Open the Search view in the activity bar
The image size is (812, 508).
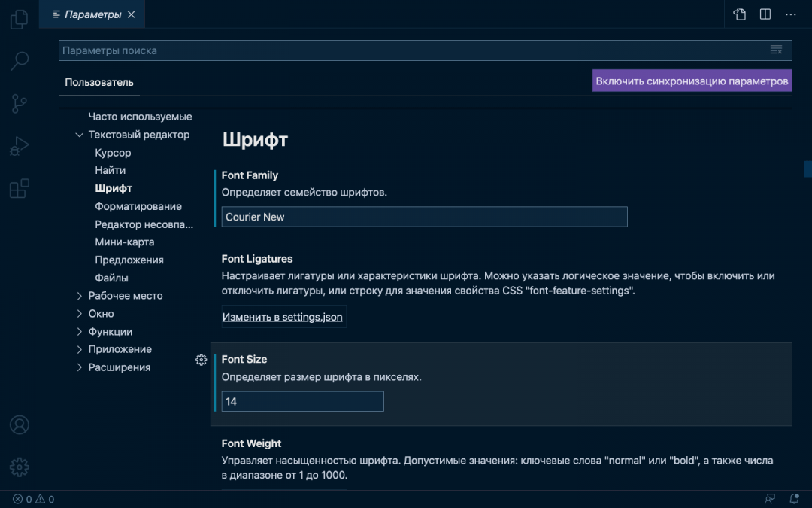coord(19,60)
